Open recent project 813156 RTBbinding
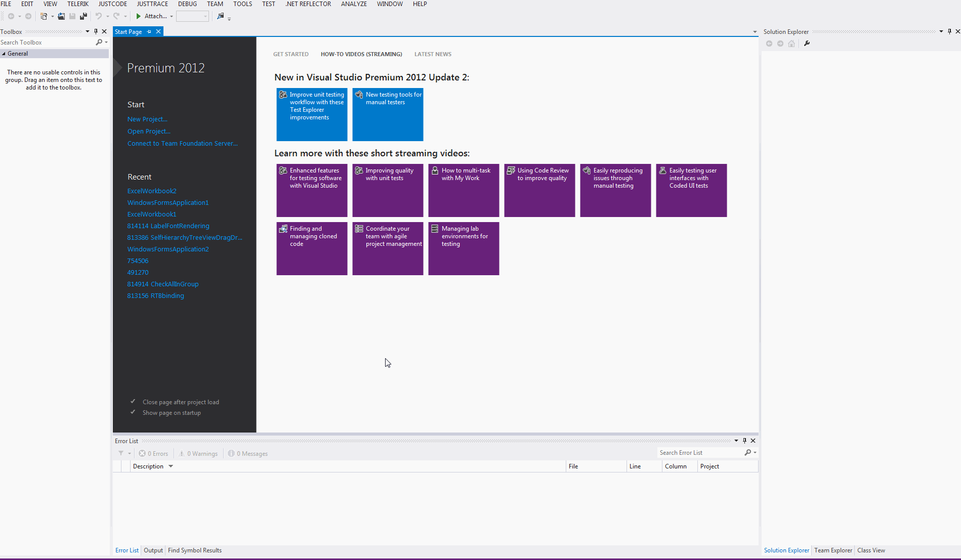The image size is (961, 560). (155, 295)
